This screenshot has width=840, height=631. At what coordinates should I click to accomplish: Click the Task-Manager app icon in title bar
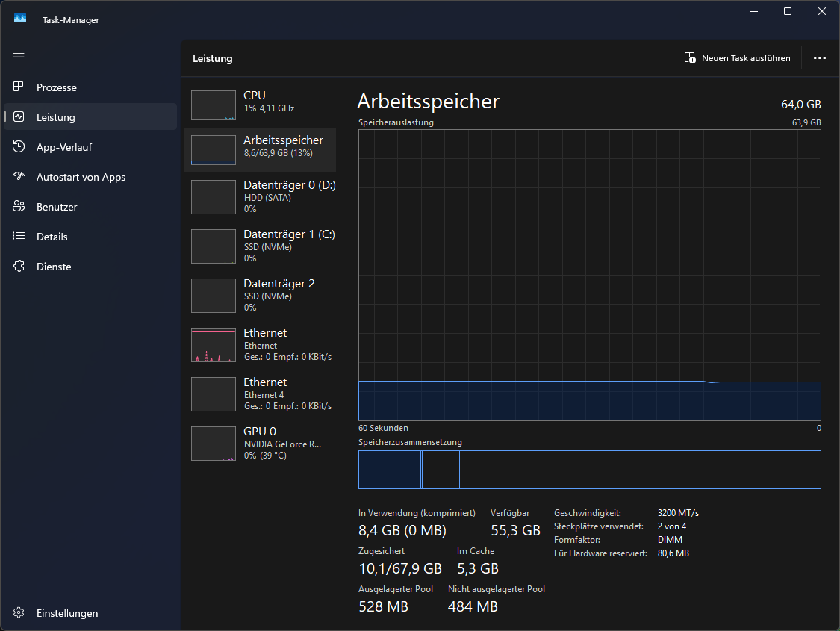tap(20, 19)
